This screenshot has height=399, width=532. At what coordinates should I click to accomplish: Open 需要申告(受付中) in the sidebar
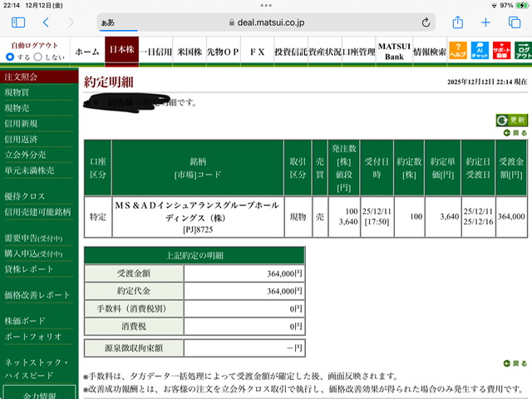33,239
